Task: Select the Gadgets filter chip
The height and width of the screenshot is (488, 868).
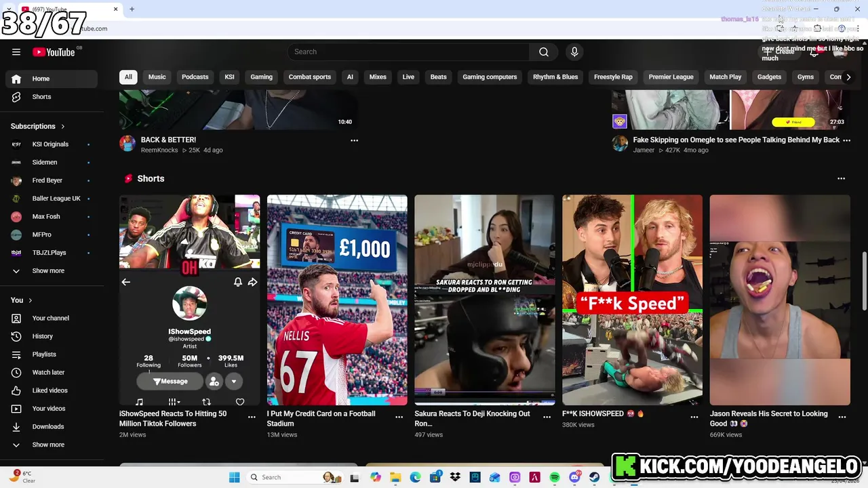Action: tap(769, 77)
